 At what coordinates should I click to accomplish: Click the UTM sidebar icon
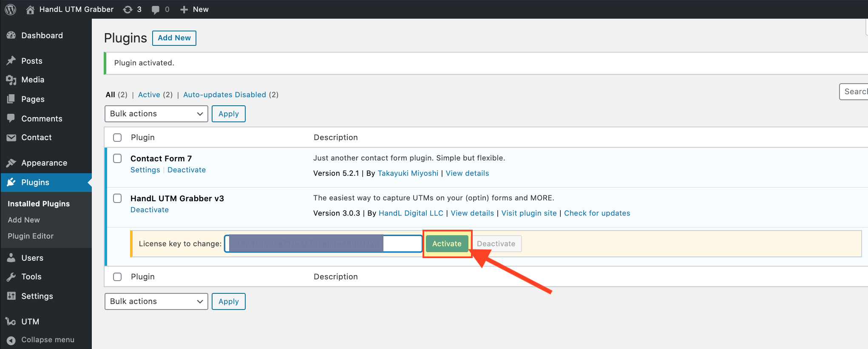[x=11, y=322]
